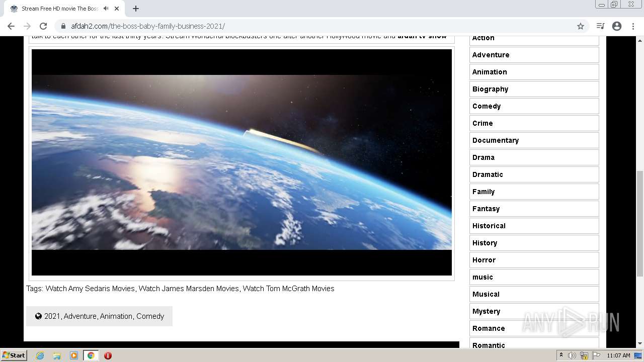The height and width of the screenshot is (362, 644).
Task: Click the Show desktop tray icon
Action: pyautogui.click(x=638, y=355)
